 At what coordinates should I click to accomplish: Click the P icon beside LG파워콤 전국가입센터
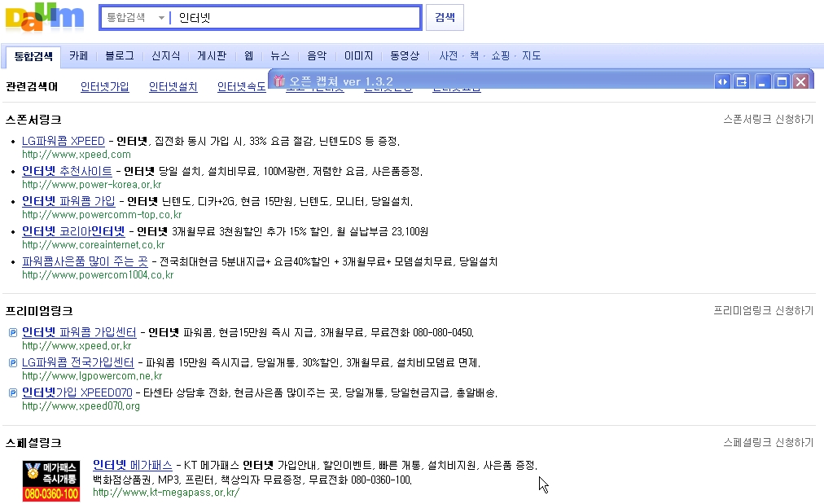pos(13,362)
